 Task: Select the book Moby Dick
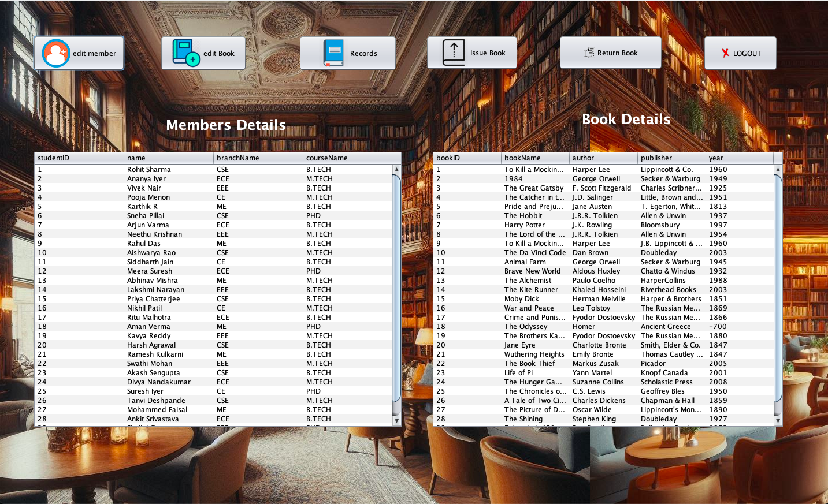pyautogui.click(x=603, y=299)
